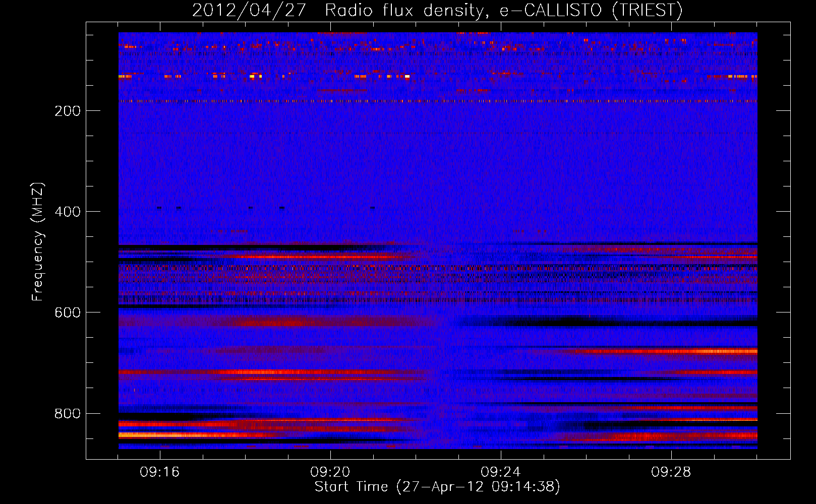Click the '200' frequency axis label
This screenshot has height=504, width=816.
(x=67, y=111)
